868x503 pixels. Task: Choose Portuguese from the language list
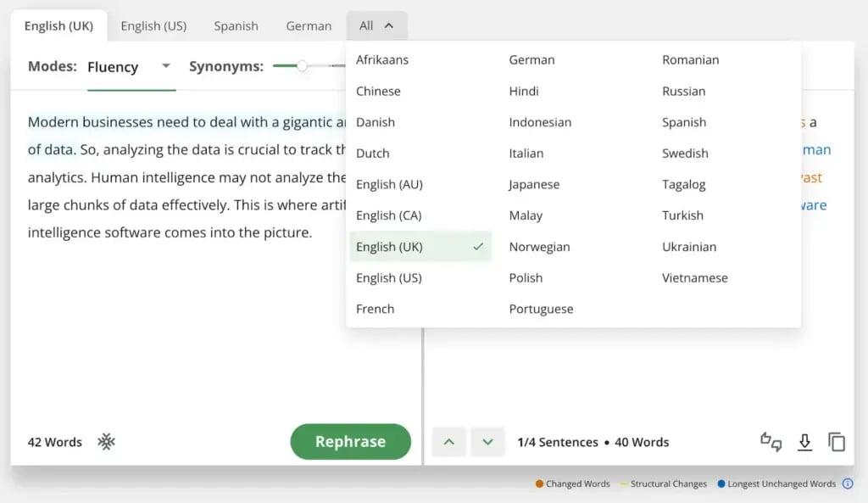541,309
